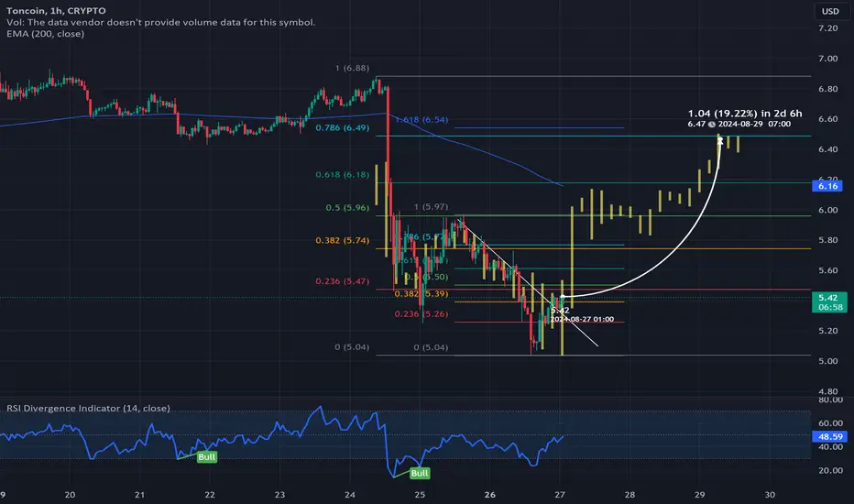Select the 1 (5.97) Fibonacci level label

[x=431, y=207]
